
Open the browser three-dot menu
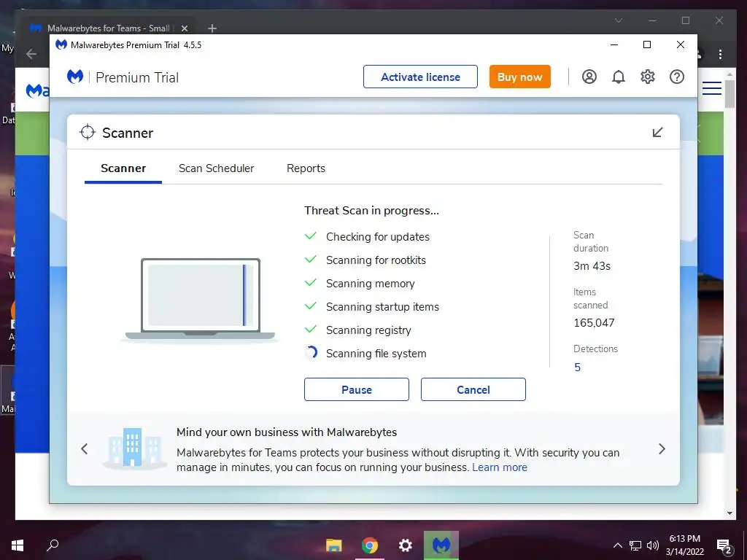click(720, 54)
